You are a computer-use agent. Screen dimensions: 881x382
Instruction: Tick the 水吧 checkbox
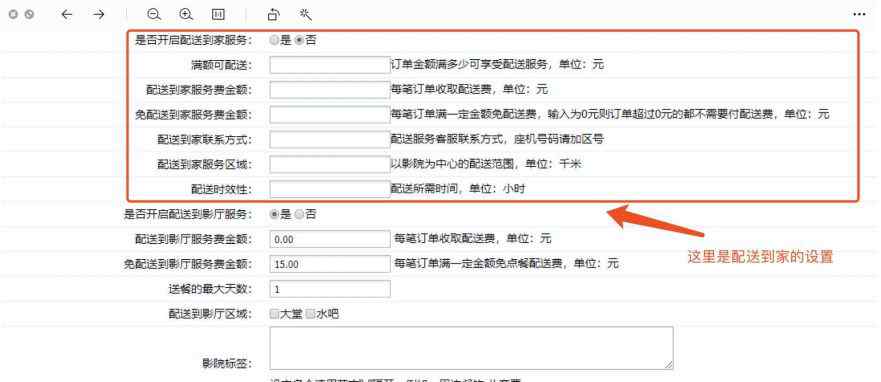(x=310, y=314)
